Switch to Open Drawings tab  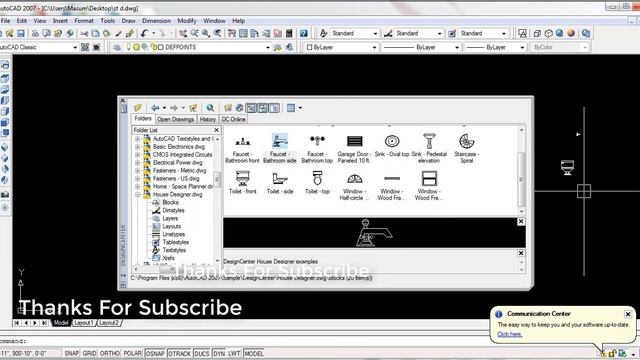176,119
